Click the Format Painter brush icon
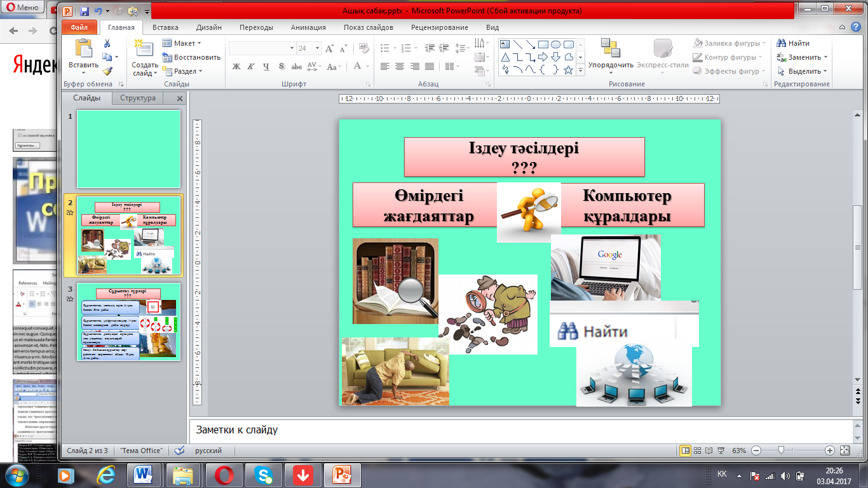The width and height of the screenshot is (868, 488). (107, 72)
